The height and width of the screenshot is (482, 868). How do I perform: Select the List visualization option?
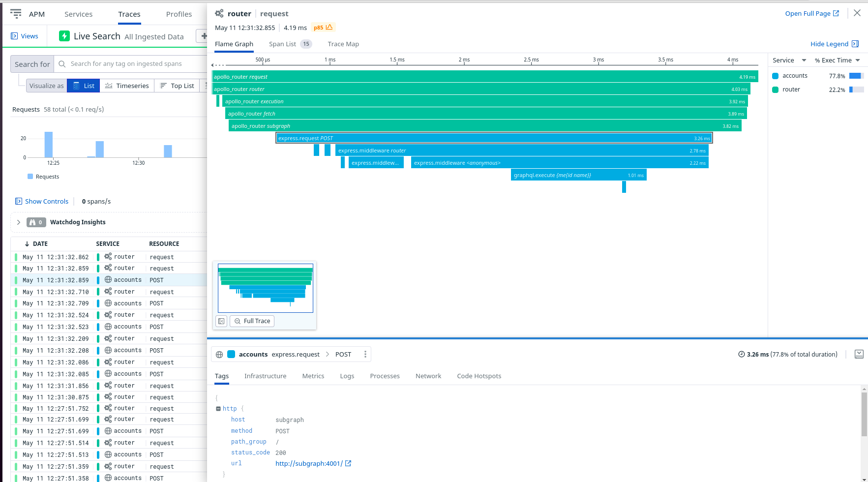click(x=84, y=86)
